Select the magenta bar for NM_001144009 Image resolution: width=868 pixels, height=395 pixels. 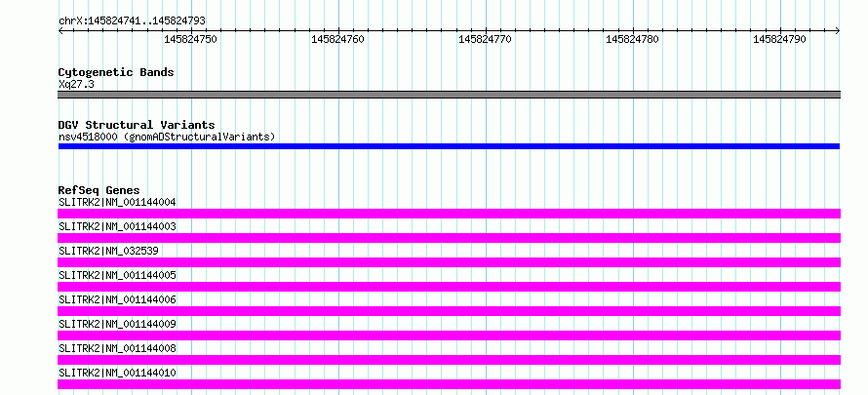449,336
